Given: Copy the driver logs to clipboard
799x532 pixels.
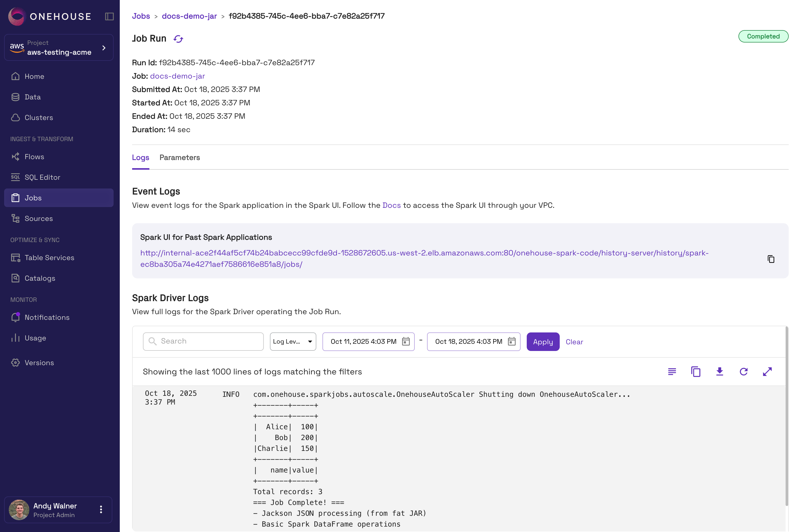Looking at the screenshot, I should (695, 372).
